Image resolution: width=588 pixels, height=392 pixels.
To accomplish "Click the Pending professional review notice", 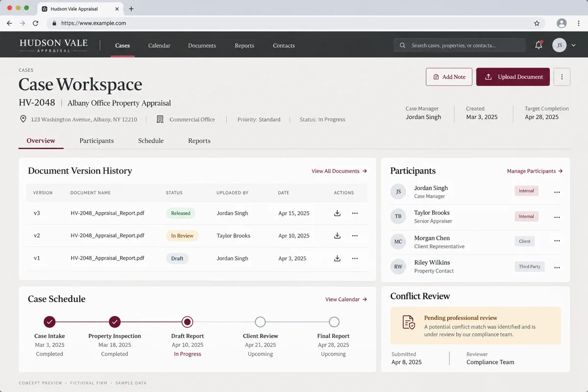I will pyautogui.click(x=476, y=325).
